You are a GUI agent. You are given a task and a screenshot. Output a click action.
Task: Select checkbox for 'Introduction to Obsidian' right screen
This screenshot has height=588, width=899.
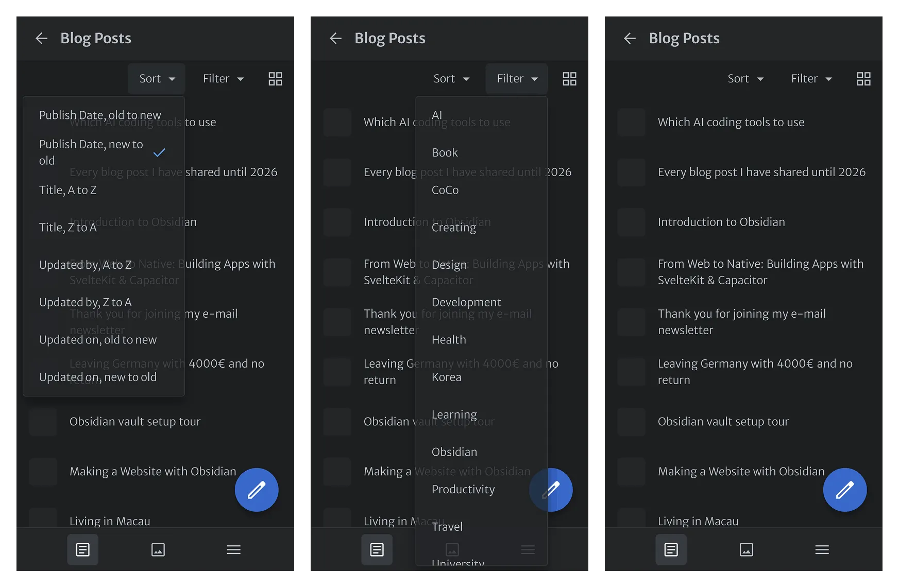(x=631, y=222)
